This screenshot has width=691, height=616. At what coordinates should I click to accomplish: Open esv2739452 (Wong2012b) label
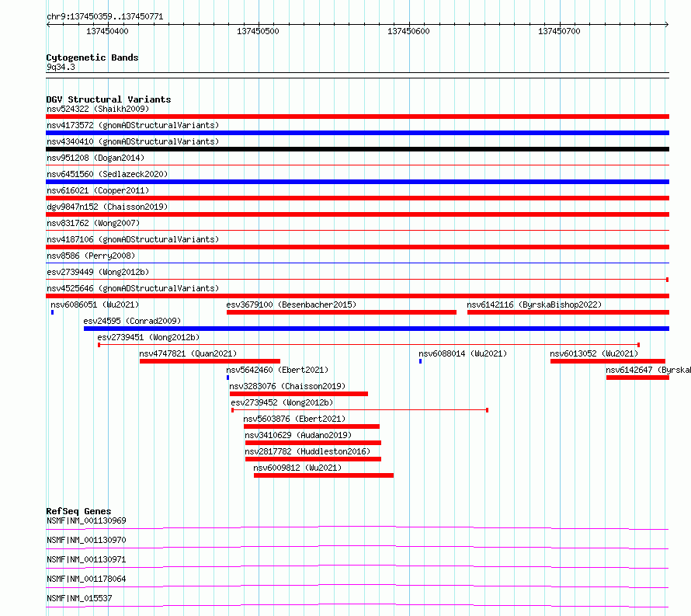click(282, 402)
